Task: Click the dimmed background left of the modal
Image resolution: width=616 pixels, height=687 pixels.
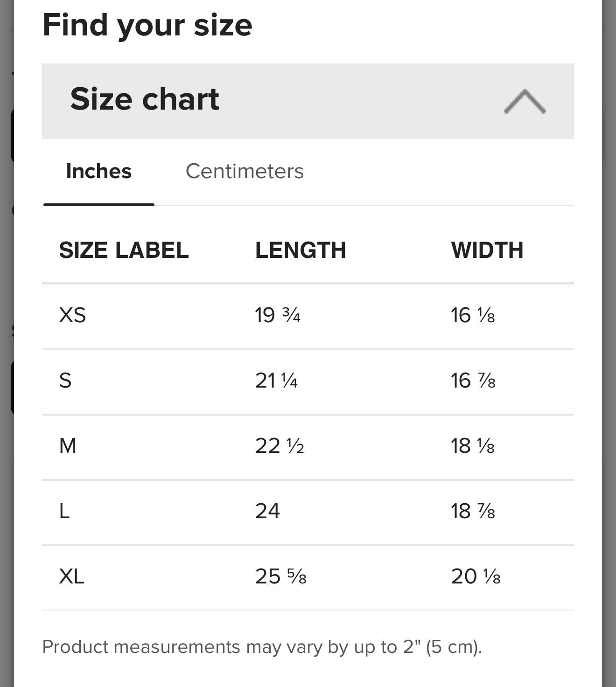Action: pos(7,513)
